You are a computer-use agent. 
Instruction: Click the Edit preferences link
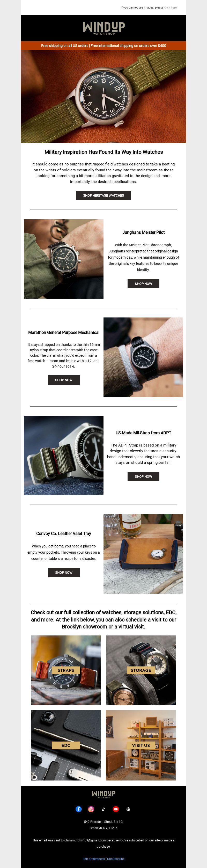click(x=94, y=859)
